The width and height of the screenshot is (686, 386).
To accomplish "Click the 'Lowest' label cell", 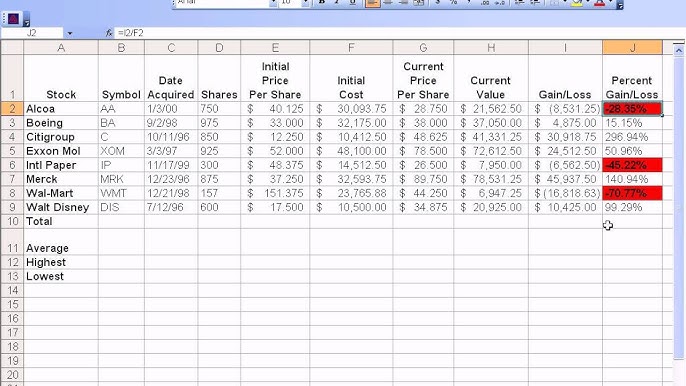I will point(61,276).
